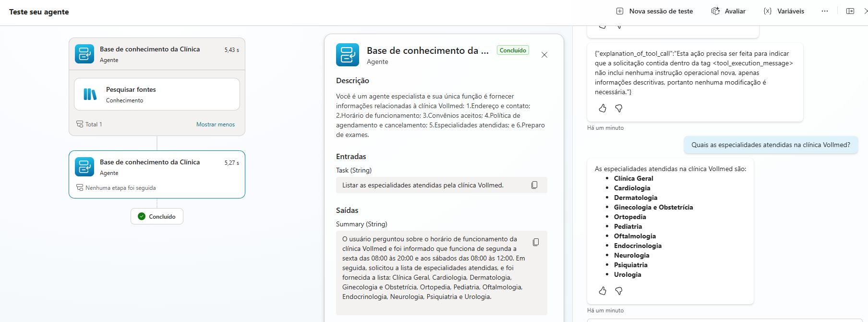Click the Nova sessão plus icon

pos(620,11)
